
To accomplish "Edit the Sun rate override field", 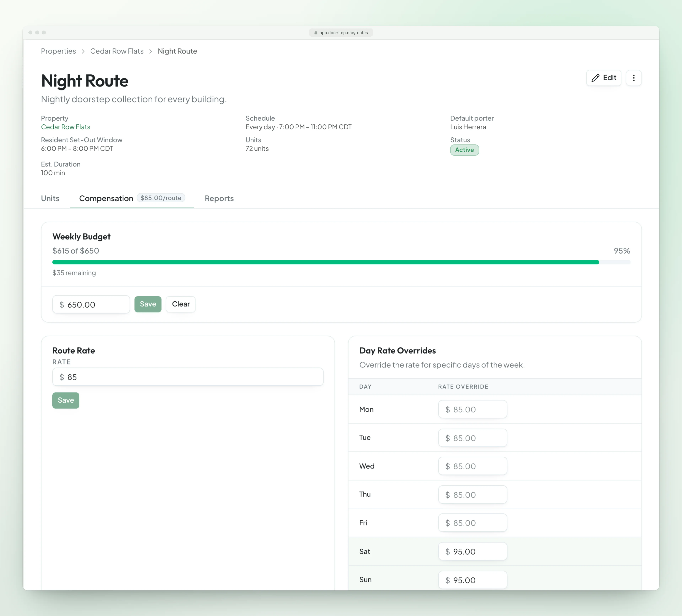I will coord(472,580).
